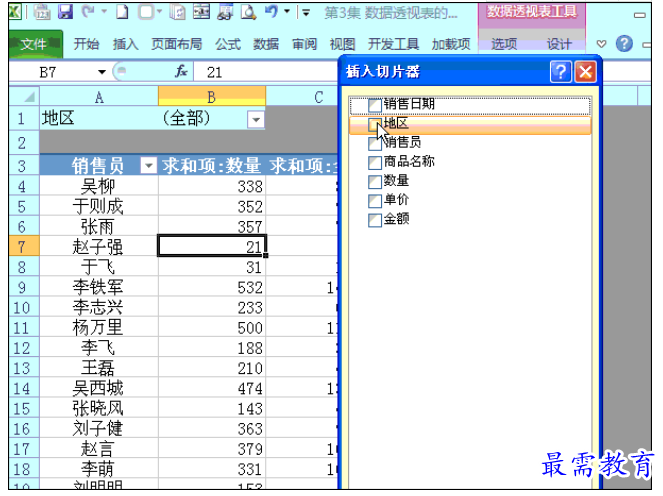Check the 数量 checkbox
Image resolution: width=663 pixels, height=496 pixels.
(x=375, y=182)
